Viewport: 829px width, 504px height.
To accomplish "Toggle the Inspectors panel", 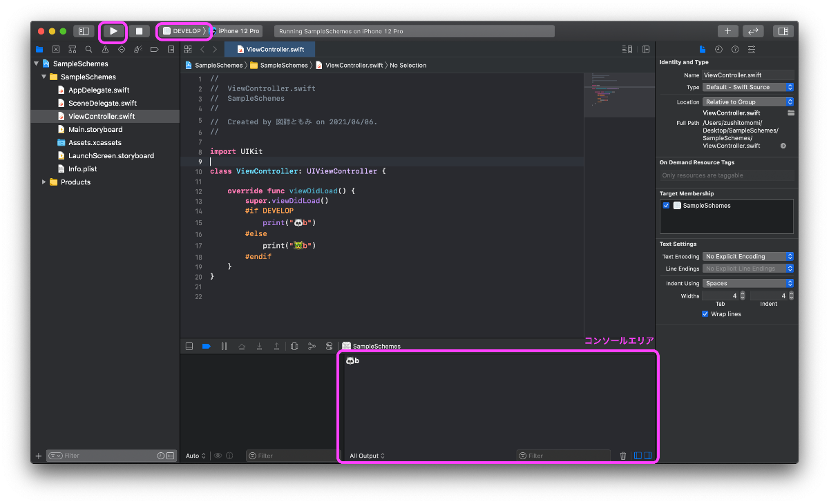I will coord(783,31).
